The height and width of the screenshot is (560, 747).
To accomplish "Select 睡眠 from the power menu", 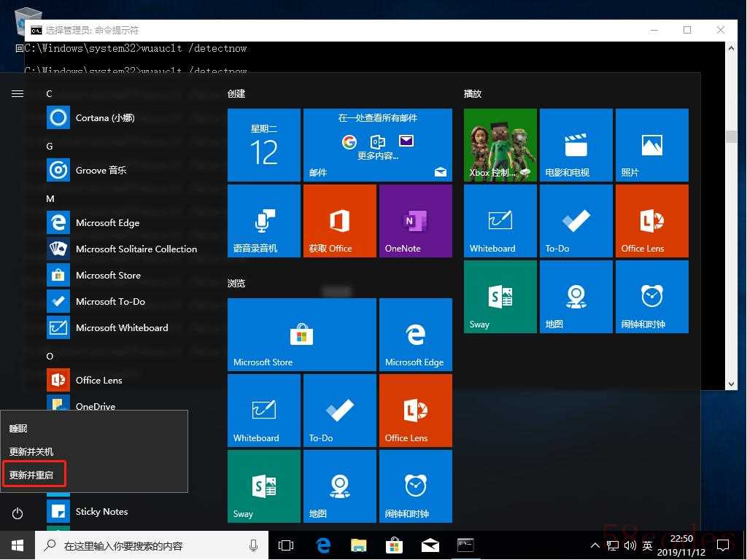I will click(x=94, y=429).
